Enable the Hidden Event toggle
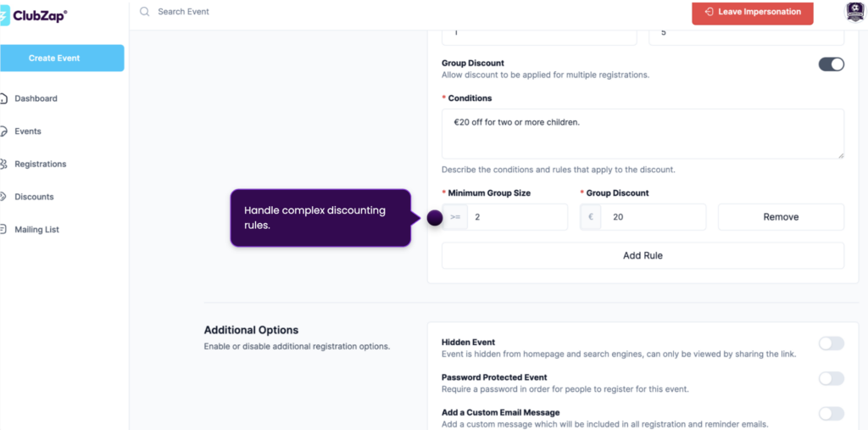This screenshot has height=430, width=868. pos(832,343)
